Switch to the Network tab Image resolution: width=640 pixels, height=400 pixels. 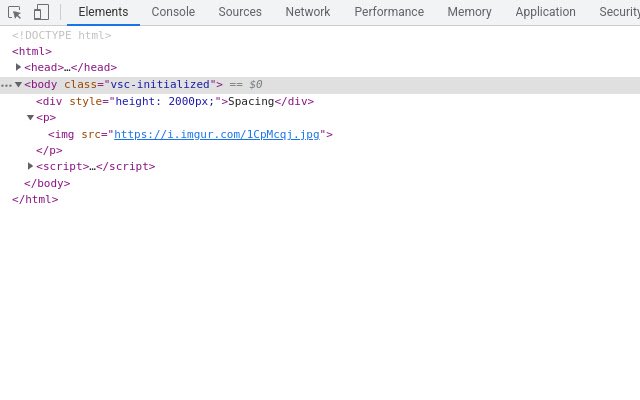pyautogui.click(x=308, y=12)
